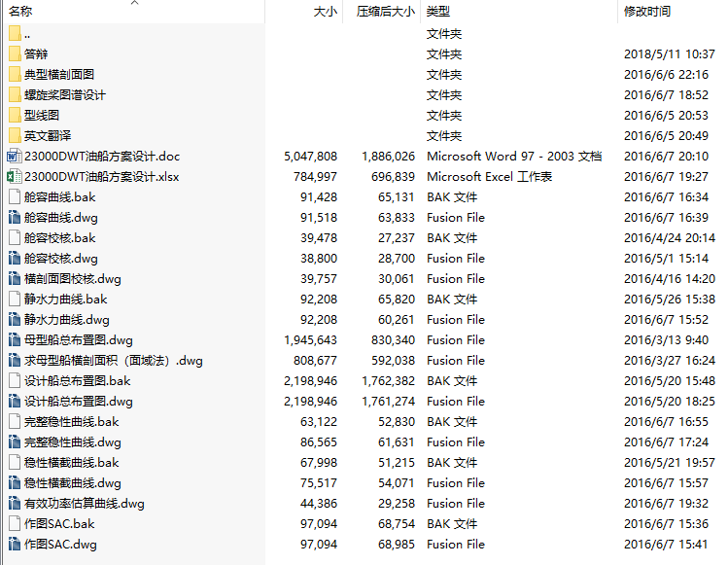Click the size value 5,047,808
This screenshot has width=728, height=565.
311,157
